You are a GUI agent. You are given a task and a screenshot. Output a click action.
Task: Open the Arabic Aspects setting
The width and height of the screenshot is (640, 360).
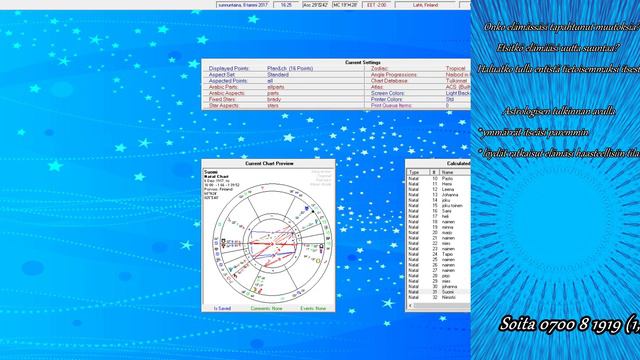click(227, 93)
